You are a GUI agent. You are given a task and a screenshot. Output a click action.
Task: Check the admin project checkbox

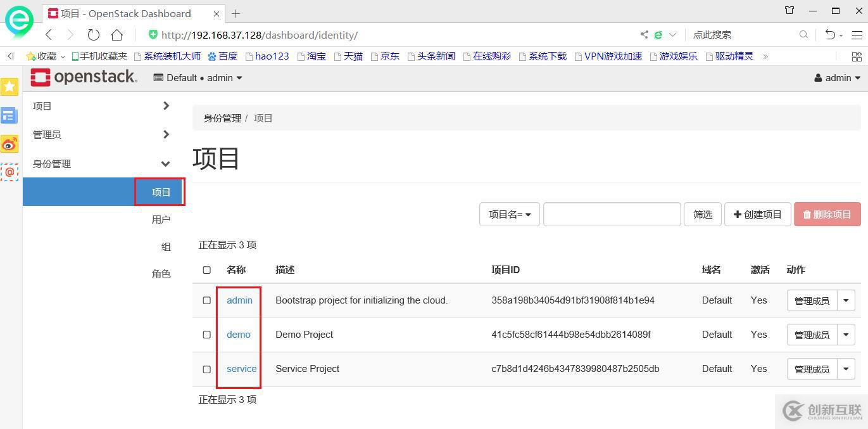[x=206, y=300]
